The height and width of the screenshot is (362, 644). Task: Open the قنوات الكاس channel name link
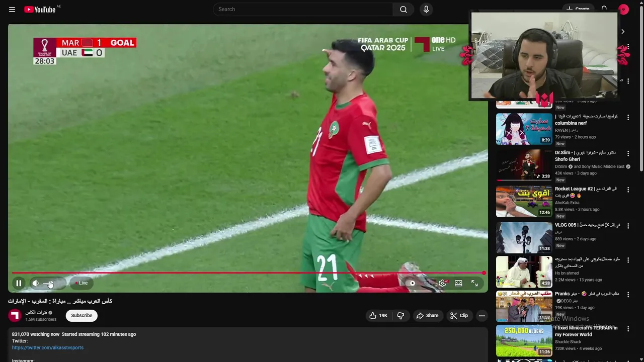point(36,313)
